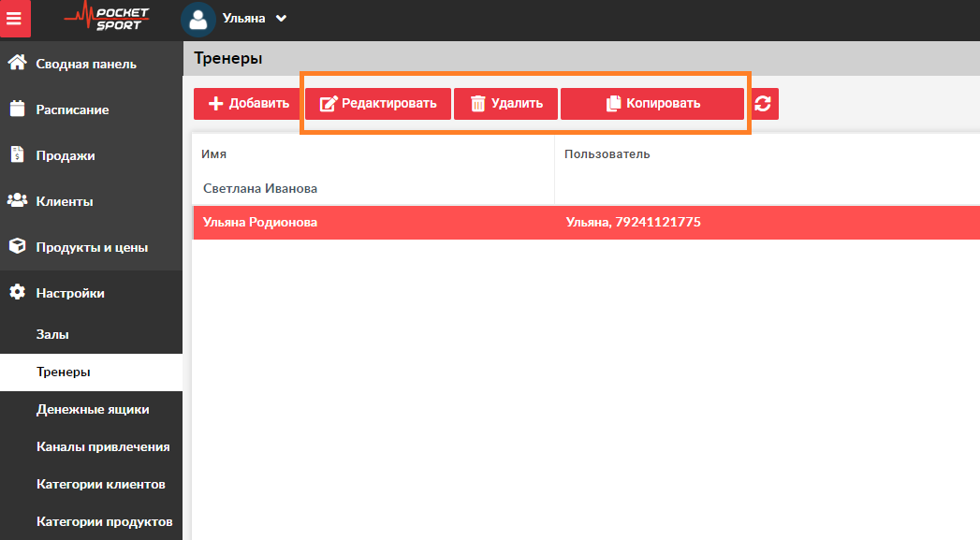
Task: Collapse the Настройки section
Action: click(70, 293)
